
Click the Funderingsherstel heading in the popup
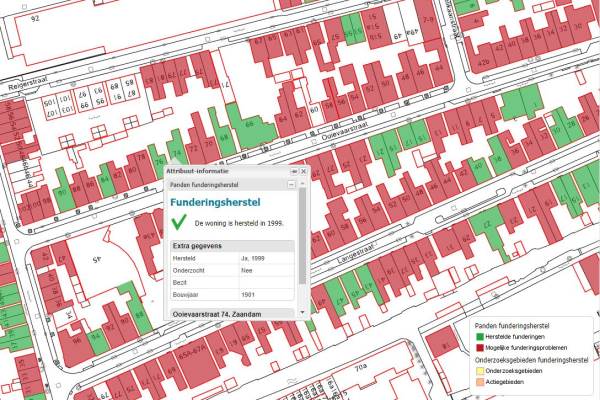[x=215, y=203]
